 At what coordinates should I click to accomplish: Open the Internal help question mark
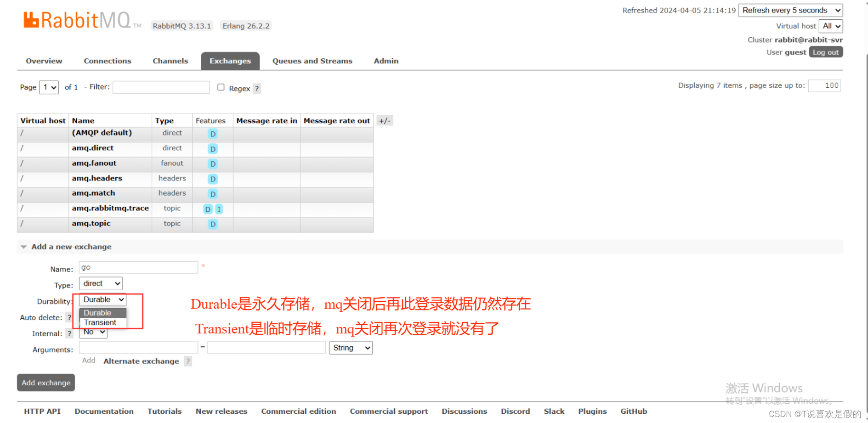click(69, 333)
